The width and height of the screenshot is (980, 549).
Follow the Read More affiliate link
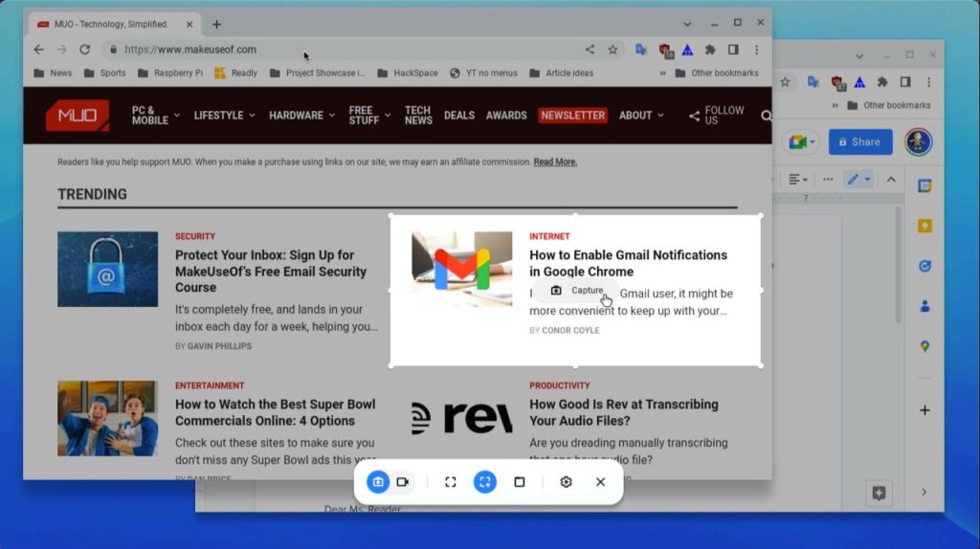click(x=555, y=162)
